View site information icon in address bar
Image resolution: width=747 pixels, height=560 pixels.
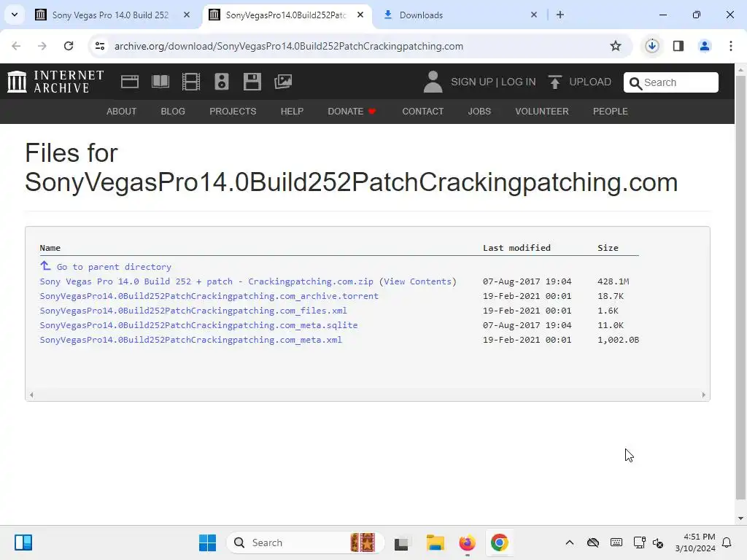pyautogui.click(x=100, y=46)
